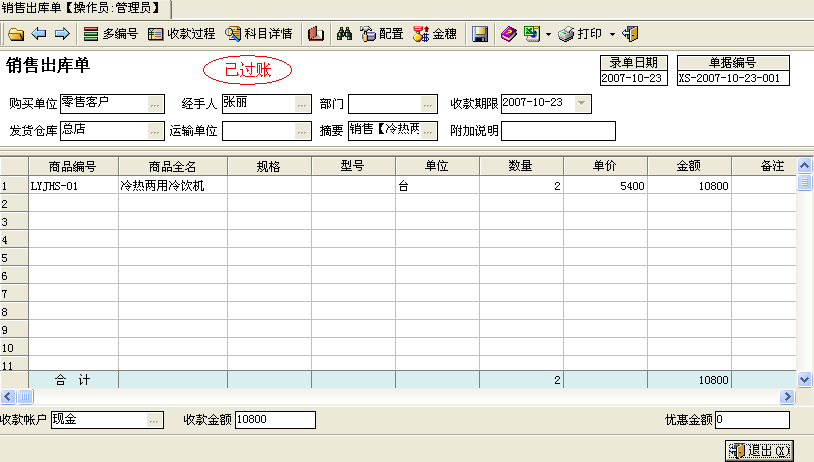Click the 退出(X) exit button
Screen dimensions: 814x462
[759, 451]
